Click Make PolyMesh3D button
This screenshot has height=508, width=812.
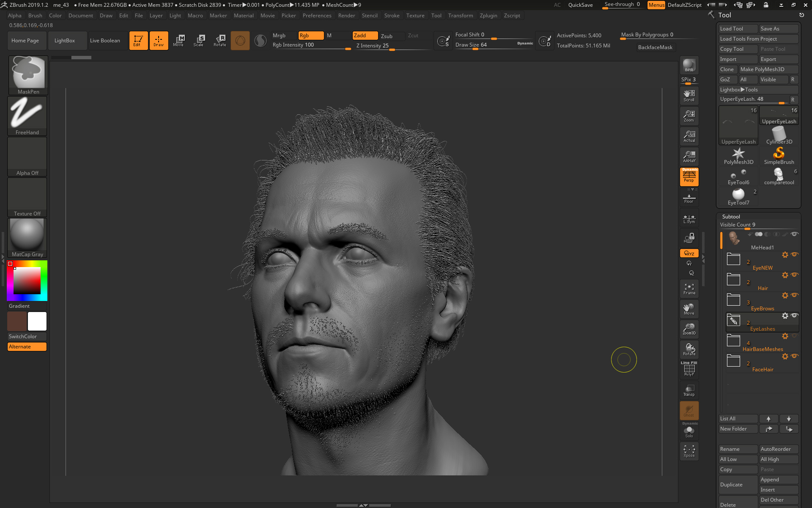pos(768,69)
